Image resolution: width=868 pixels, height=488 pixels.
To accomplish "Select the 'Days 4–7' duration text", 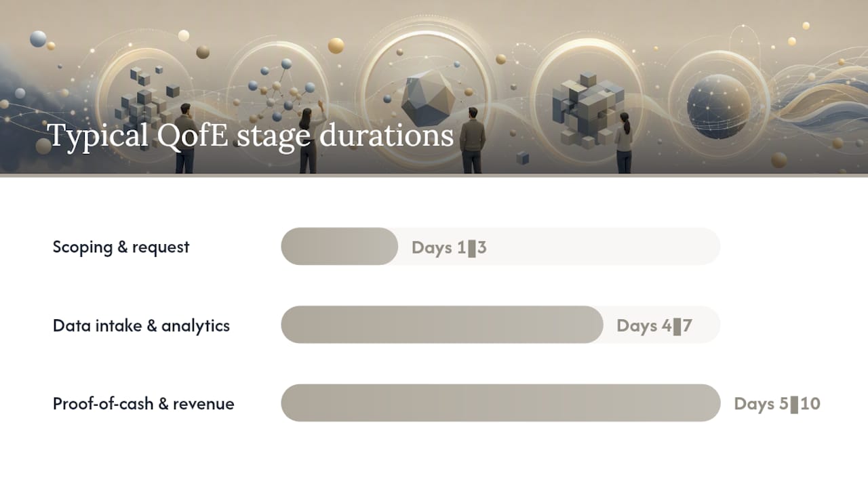I will click(x=654, y=326).
